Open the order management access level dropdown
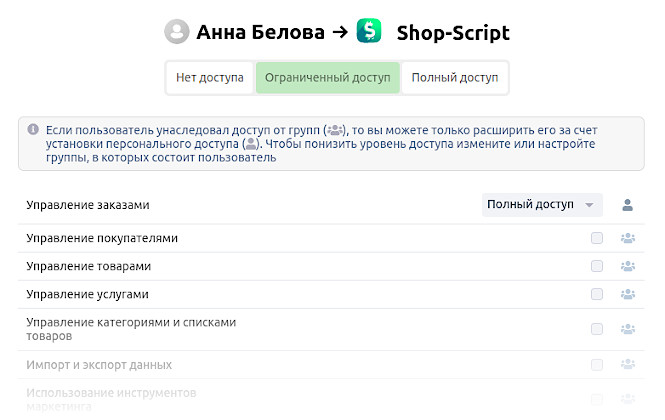The image size is (665, 420). click(x=541, y=205)
